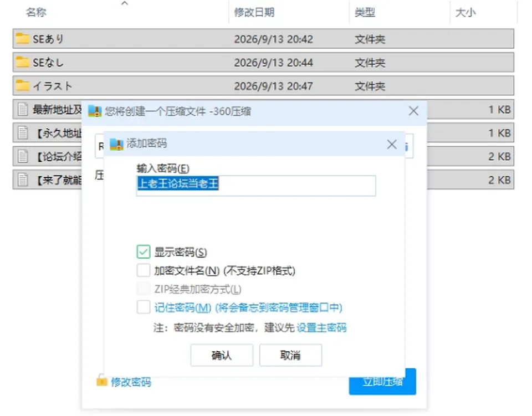Select the イラスト folder icon

click(22, 85)
